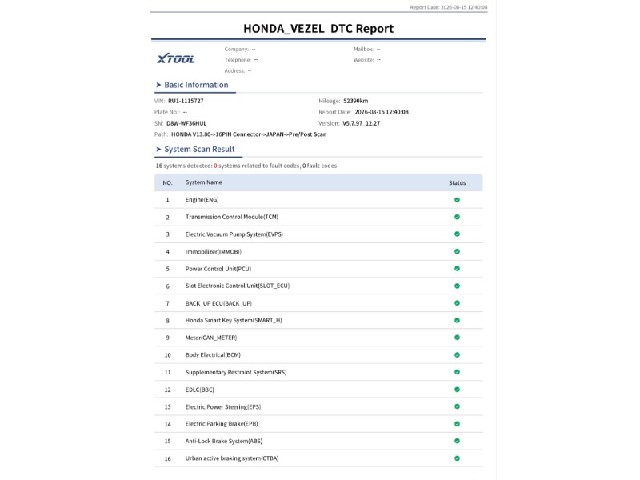The height and width of the screenshot is (480, 640).
Task: Select Electric Power Steering(EPS) text
Action: tap(223, 407)
